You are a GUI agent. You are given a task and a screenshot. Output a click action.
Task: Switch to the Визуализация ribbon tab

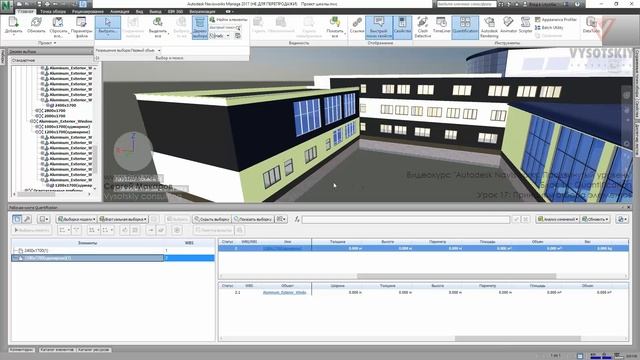pyautogui.click(x=202, y=11)
